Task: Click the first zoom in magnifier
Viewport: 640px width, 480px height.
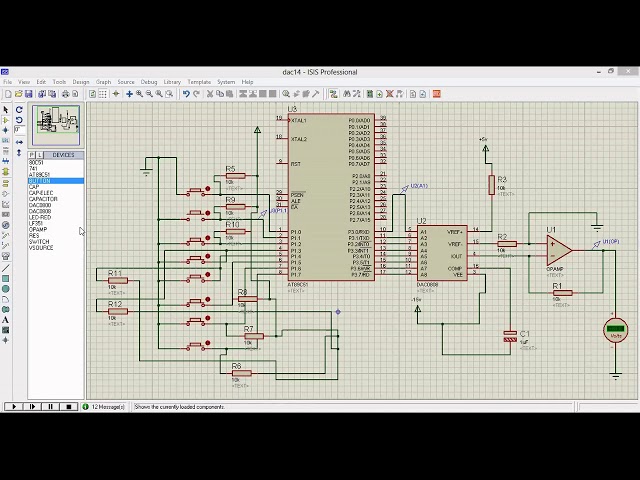Action: [x=140, y=94]
